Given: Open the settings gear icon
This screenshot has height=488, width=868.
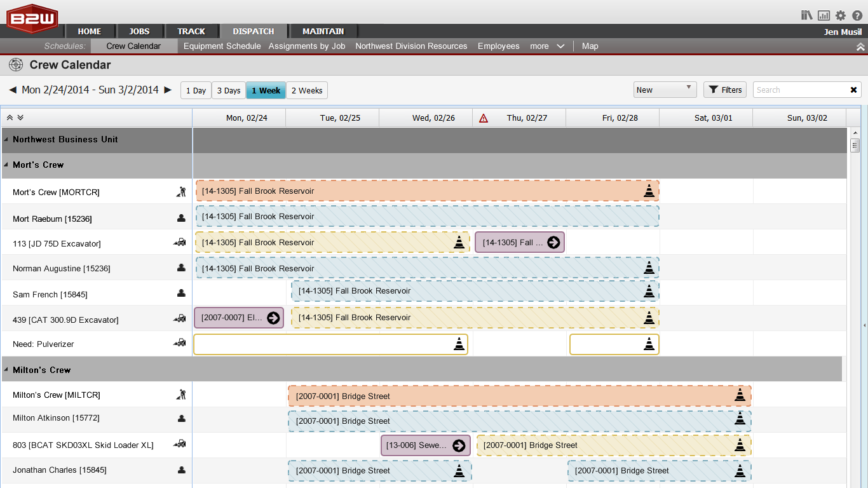Looking at the screenshot, I should (841, 15).
